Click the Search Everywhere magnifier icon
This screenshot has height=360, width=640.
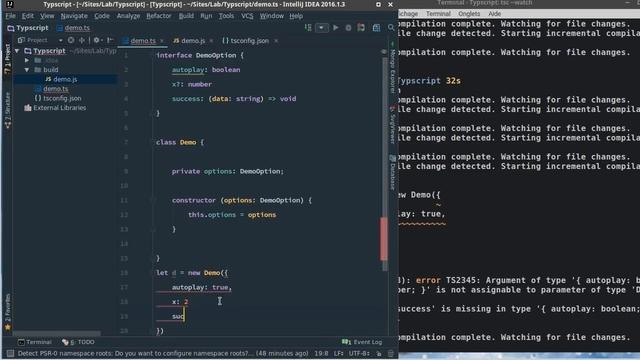391,28
